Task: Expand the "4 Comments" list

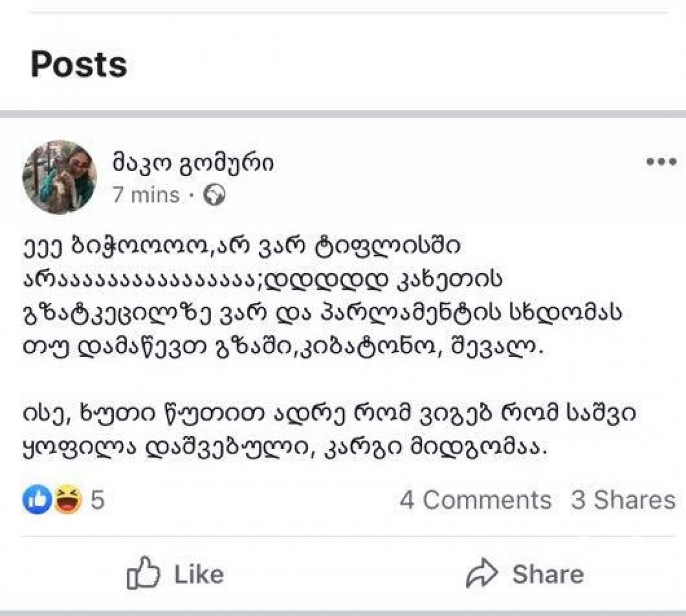Action: [476, 500]
